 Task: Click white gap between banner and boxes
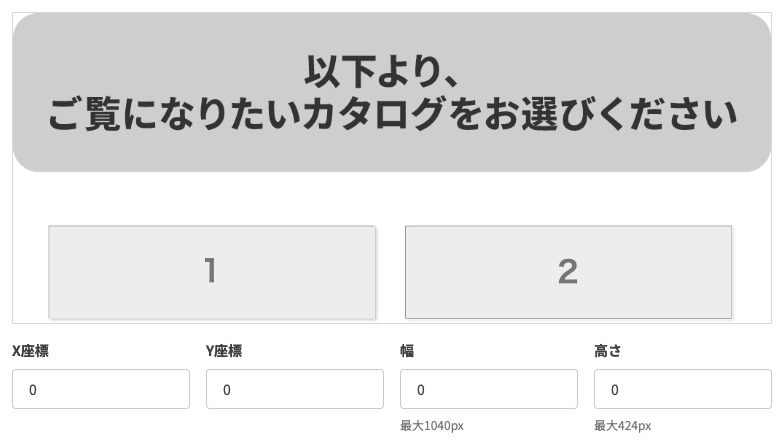(x=392, y=198)
